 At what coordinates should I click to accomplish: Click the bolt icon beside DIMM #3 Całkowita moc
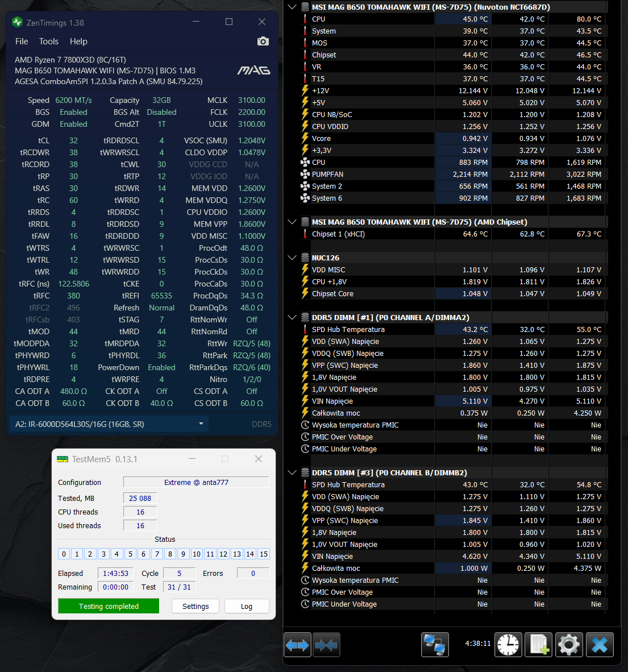coord(305,568)
